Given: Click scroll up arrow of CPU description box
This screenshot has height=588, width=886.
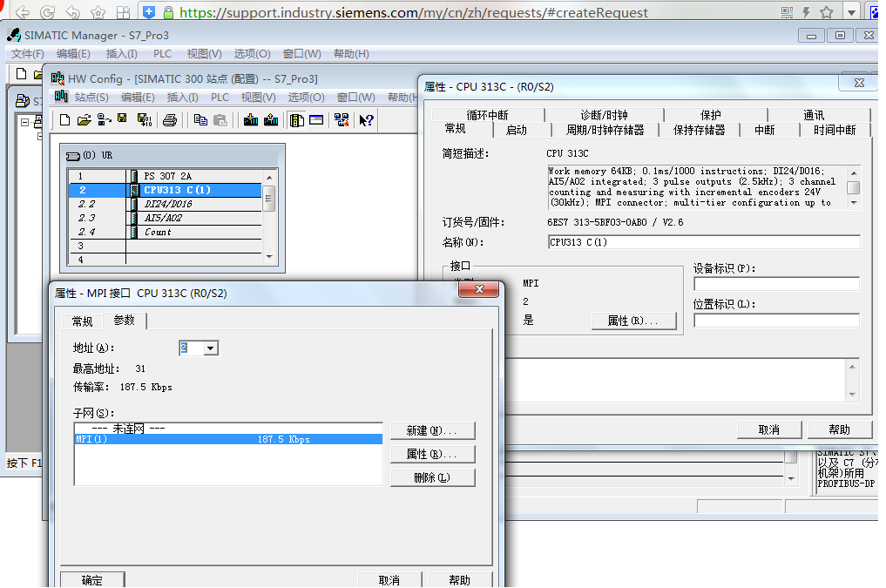Looking at the screenshot, I should coord(854,172).
